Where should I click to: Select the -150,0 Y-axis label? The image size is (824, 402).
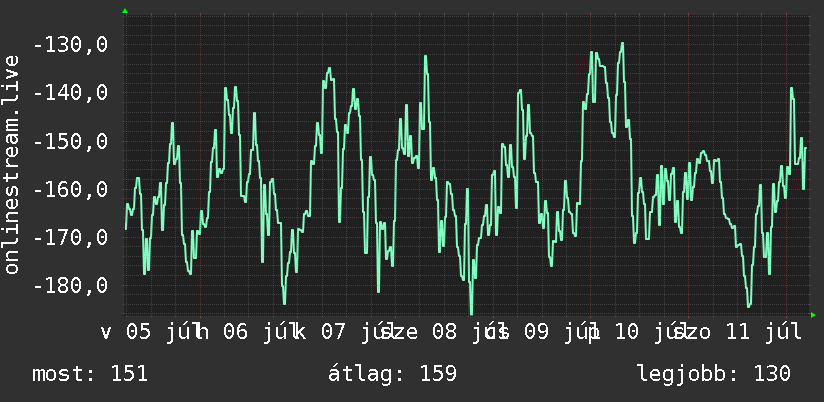click(70, 142)
